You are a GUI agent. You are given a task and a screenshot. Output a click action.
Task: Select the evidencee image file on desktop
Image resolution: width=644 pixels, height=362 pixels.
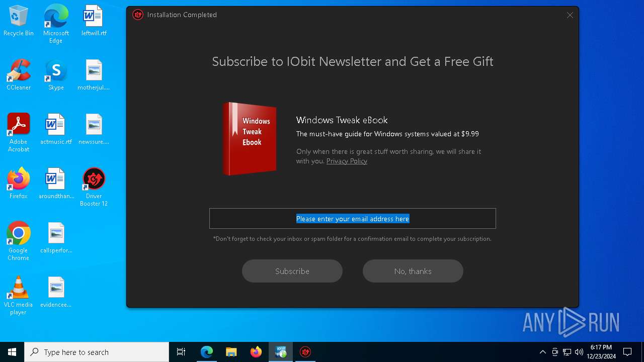[56, 293]
